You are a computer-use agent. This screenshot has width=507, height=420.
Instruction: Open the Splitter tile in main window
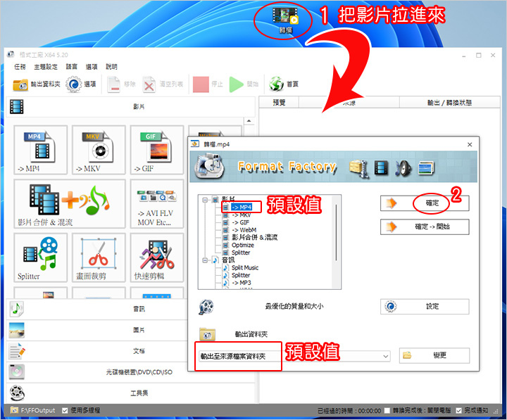[40, 257]
